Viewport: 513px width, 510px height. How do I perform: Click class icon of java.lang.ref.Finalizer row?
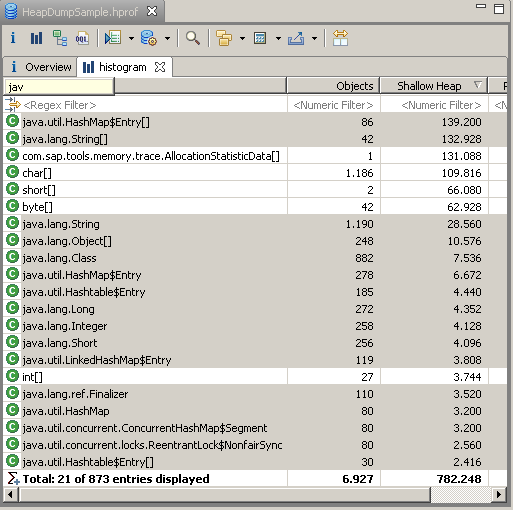tap(13, 393)
